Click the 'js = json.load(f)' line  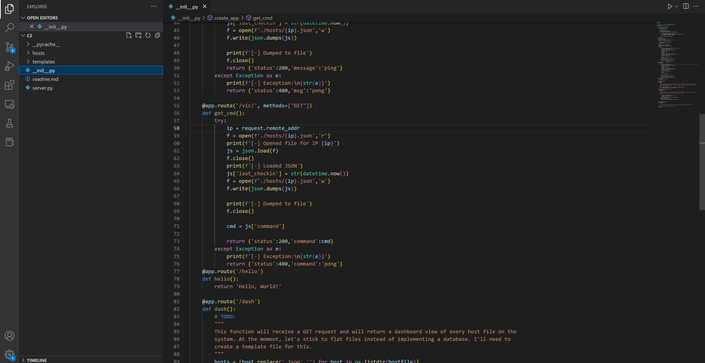click(252, 151)
